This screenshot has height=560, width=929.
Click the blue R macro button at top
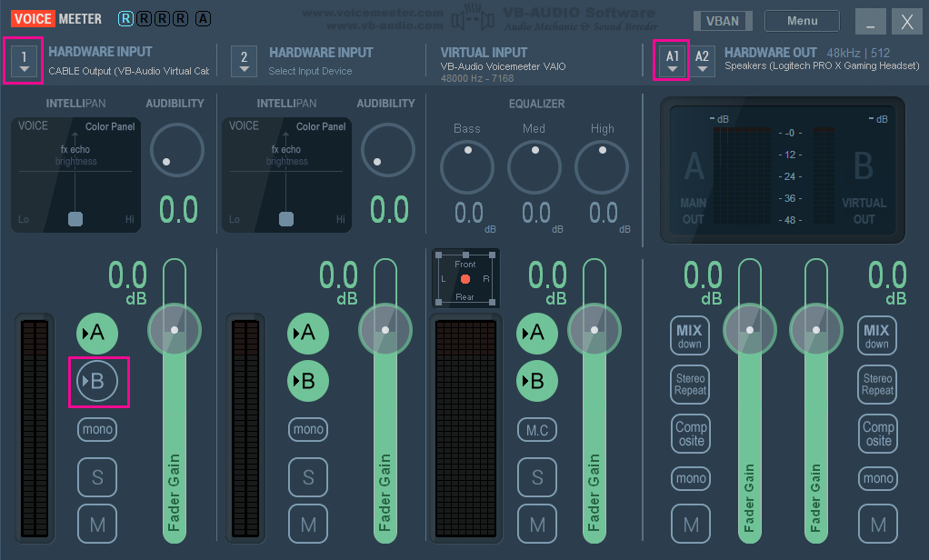point(125,18)
